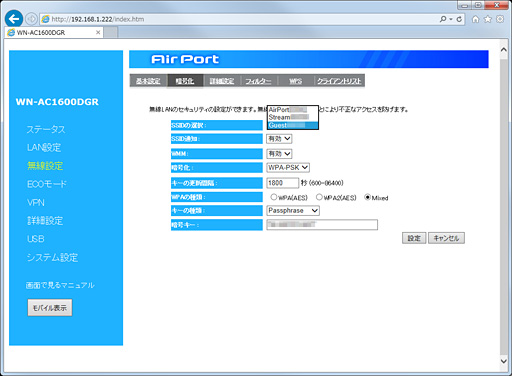
Task: Click the browser back arrow button
Action: click(14, 19)
